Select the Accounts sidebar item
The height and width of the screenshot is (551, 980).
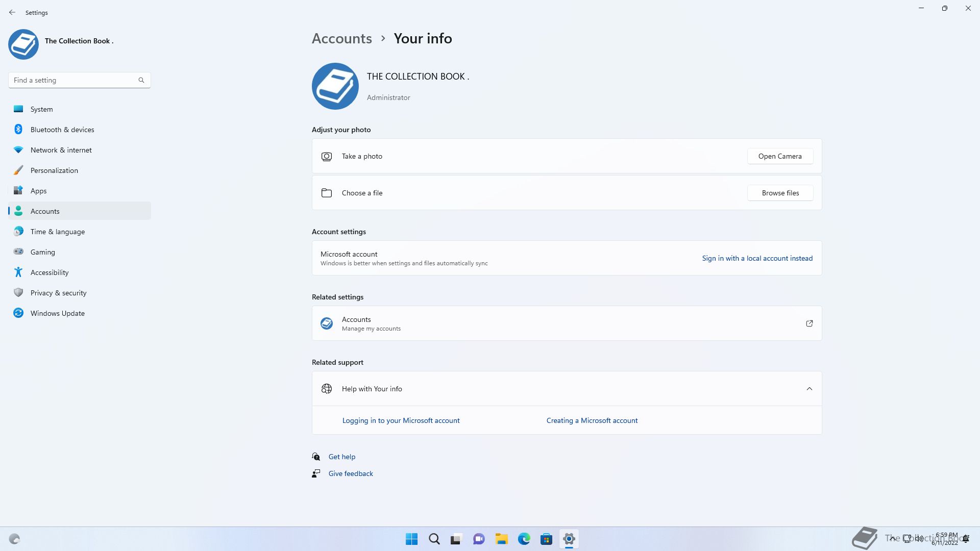click(80, 211)
